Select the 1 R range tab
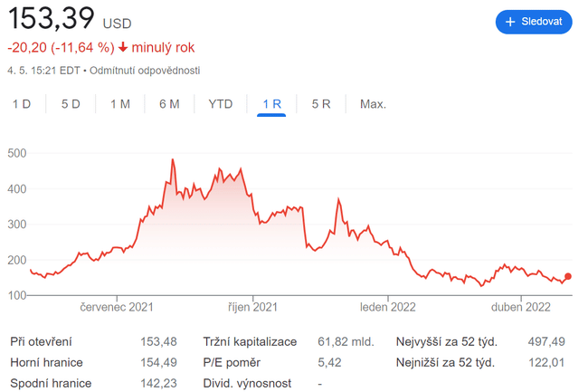This screenshot has width=588, height=392. click(271, 104)
